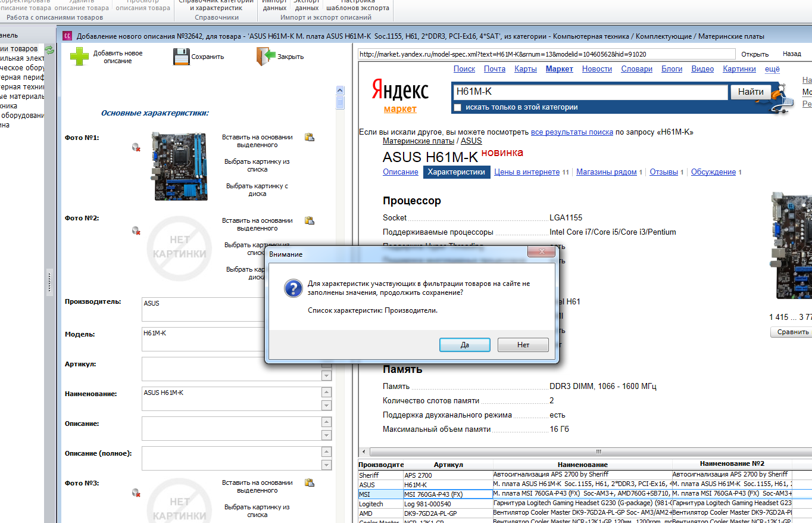Click the green plus add-description icon
The image size is (812, 523).
pyautogui.click(x=79, y=57)
